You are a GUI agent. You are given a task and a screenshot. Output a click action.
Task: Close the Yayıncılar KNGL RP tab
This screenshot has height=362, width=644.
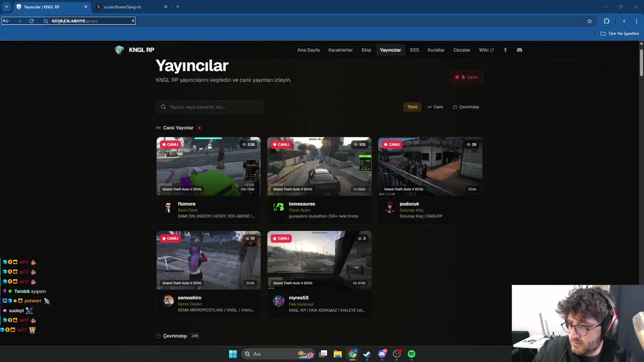tap(86, 7)
